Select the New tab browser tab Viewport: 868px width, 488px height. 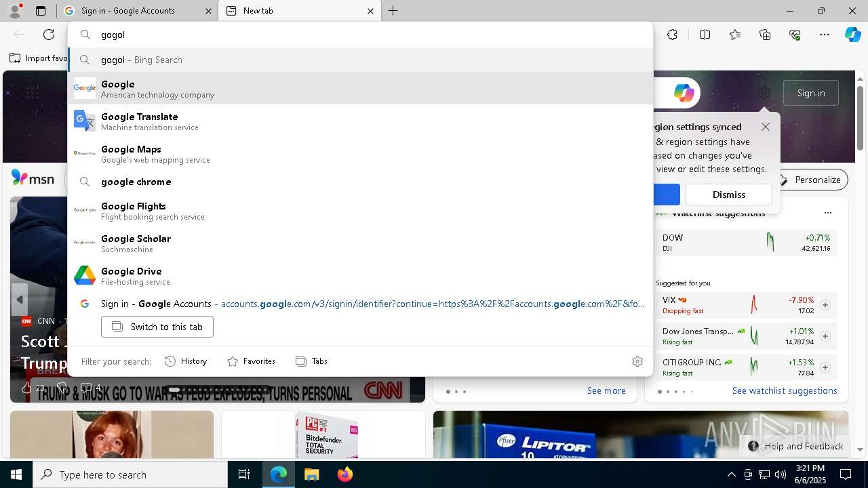click(298, 11)
